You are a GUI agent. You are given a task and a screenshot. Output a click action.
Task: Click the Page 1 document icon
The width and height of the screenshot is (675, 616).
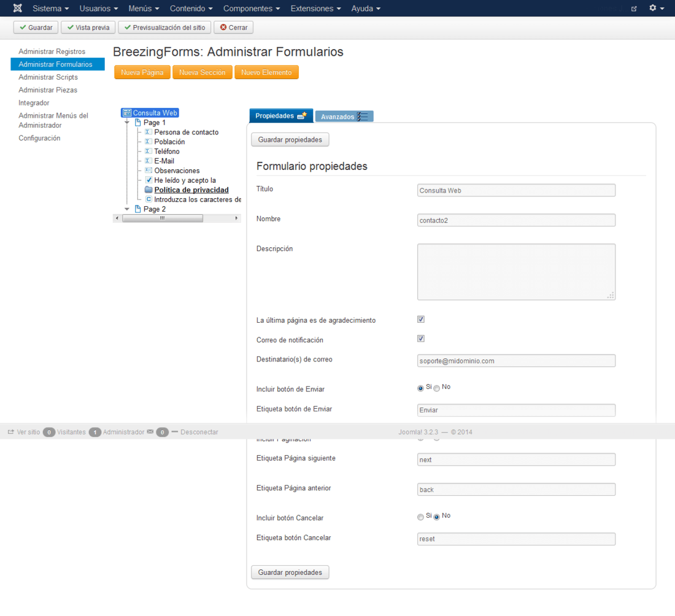pyautogui.click(x=137, y=123)
